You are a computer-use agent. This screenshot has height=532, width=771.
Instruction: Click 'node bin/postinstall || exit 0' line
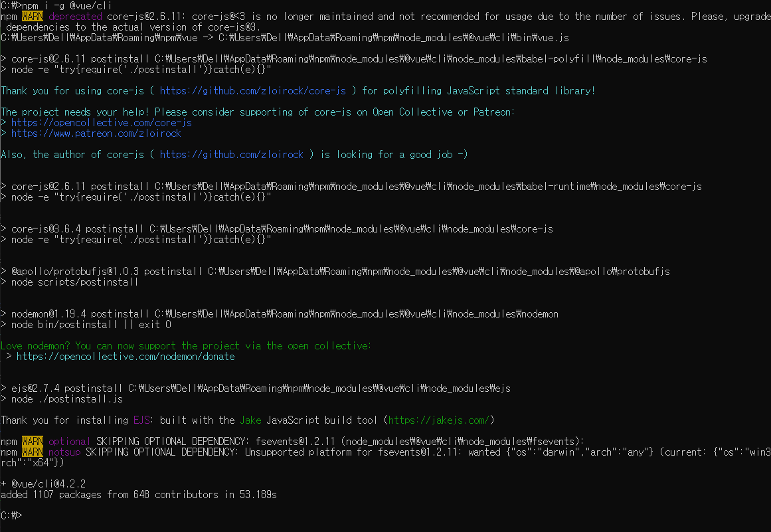(x=86, y=325)
